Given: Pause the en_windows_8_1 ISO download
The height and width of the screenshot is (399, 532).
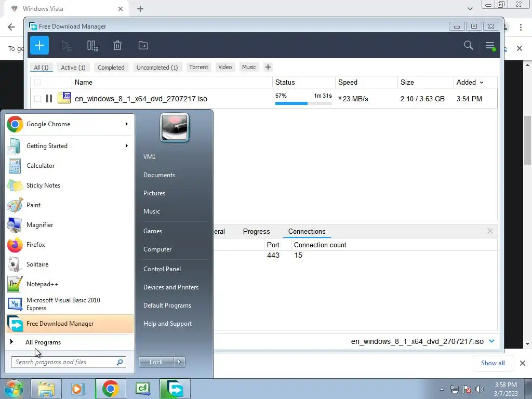Looking at the screenshot, I should coord(49,98).
